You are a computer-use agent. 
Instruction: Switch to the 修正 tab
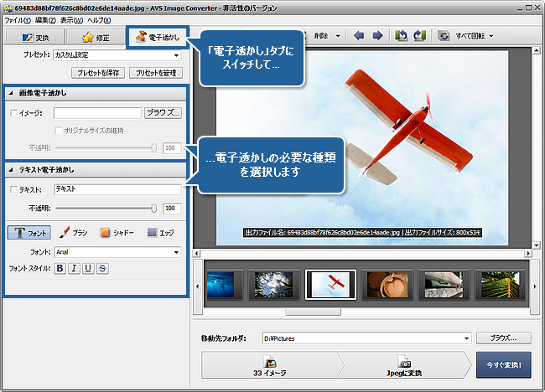95,38
